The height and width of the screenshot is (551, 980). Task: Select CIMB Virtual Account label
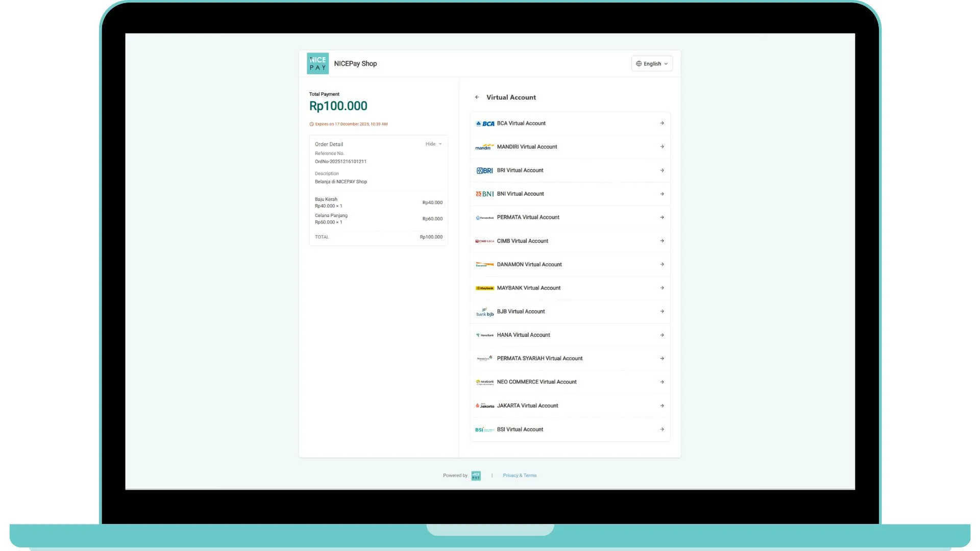coord(522,241)
